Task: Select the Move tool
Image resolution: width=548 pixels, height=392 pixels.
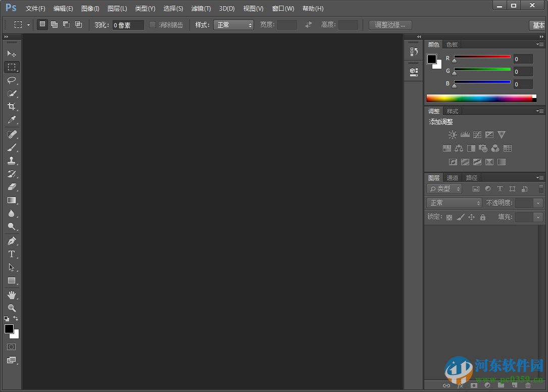Action: [12, 54]
